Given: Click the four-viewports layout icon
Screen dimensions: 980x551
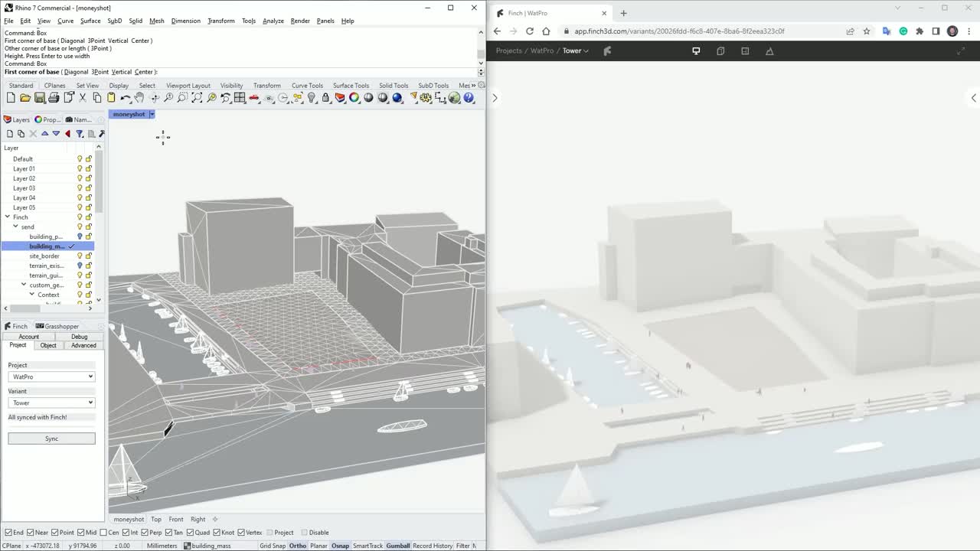Looking at the screenshot, I should [240, 98].
